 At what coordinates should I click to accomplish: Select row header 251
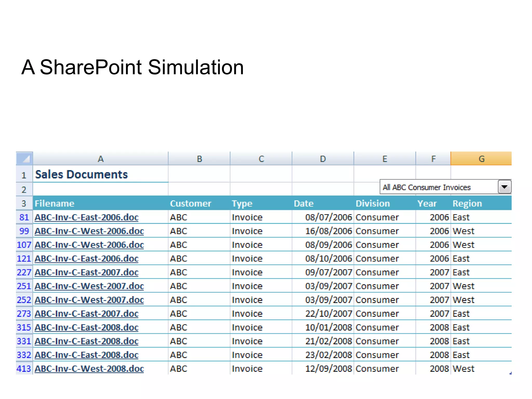pos(24,286)
